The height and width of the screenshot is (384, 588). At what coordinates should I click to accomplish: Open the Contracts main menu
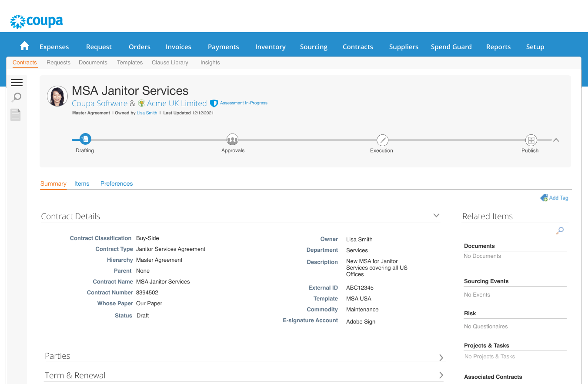pos(358,47)
